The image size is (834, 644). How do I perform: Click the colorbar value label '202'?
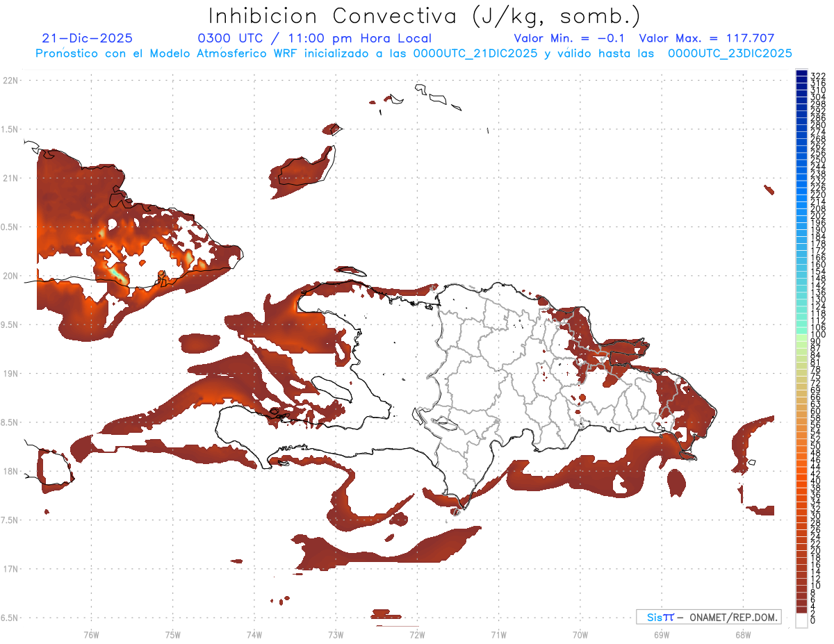(x=817, y=215)
